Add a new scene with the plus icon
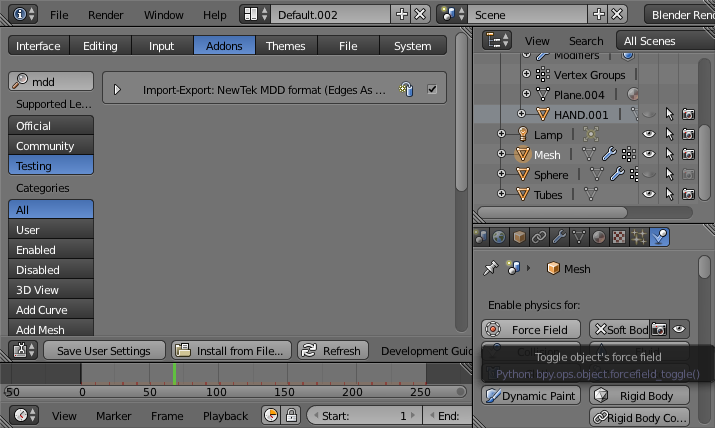The width and height of the screenshot is (715, 428). (x=598, y=15)
